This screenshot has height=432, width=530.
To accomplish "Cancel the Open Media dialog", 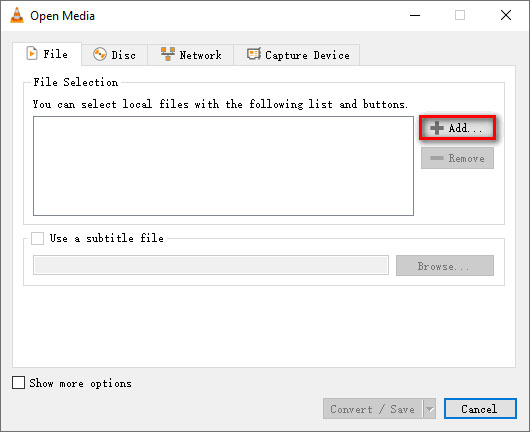I will [x=480, y=409].
